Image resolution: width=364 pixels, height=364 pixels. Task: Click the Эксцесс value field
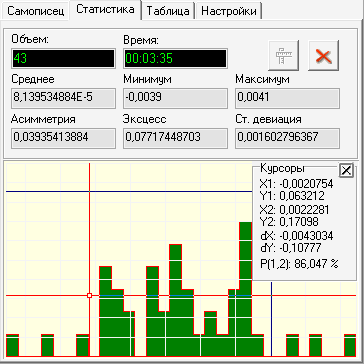click(175, 138)
